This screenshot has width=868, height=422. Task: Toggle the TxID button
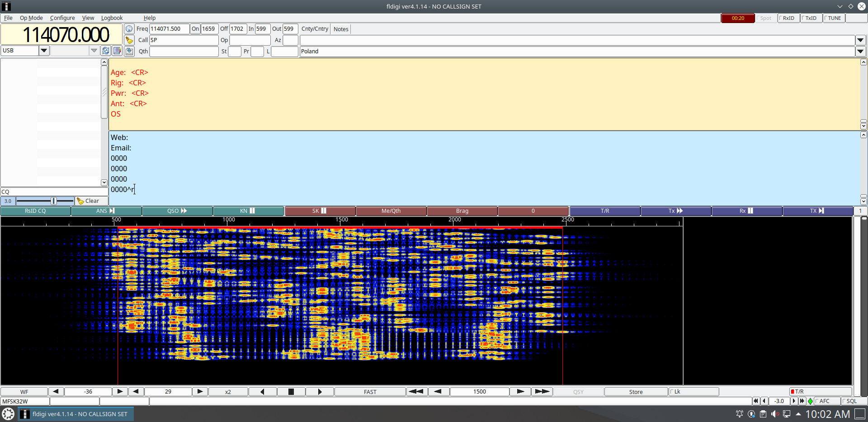811,18
